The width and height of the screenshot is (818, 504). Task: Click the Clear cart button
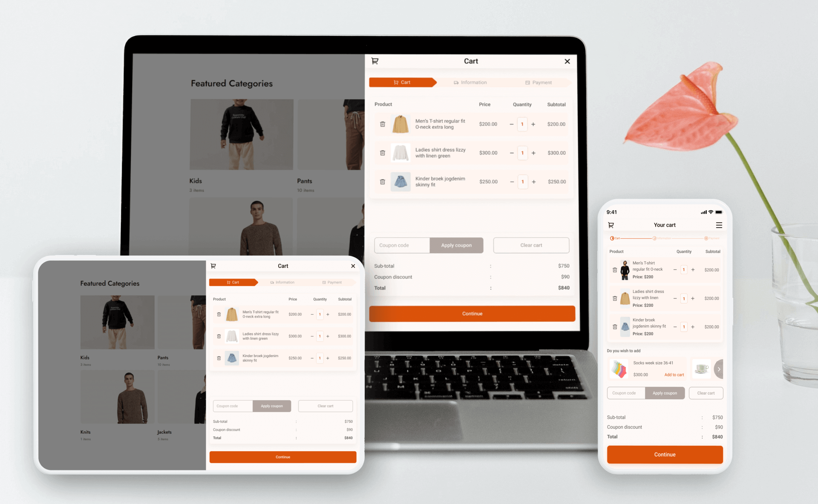[530, 245]
